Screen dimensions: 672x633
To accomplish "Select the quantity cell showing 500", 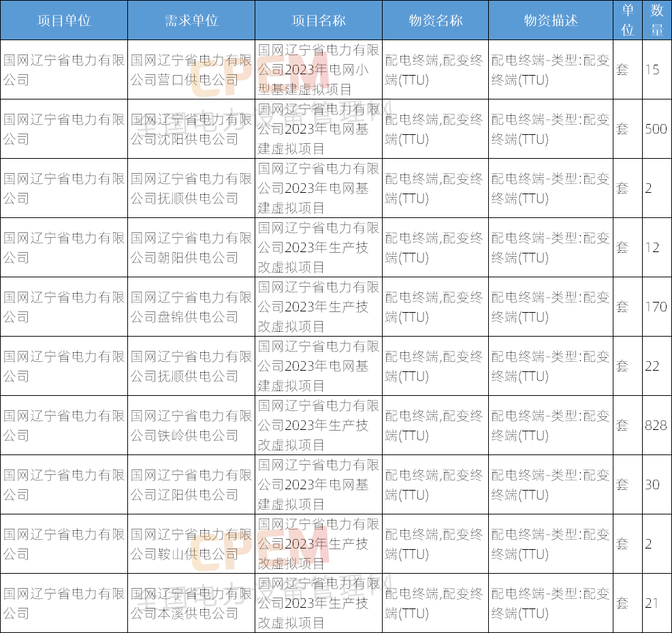I will click(x=656, y=129).
